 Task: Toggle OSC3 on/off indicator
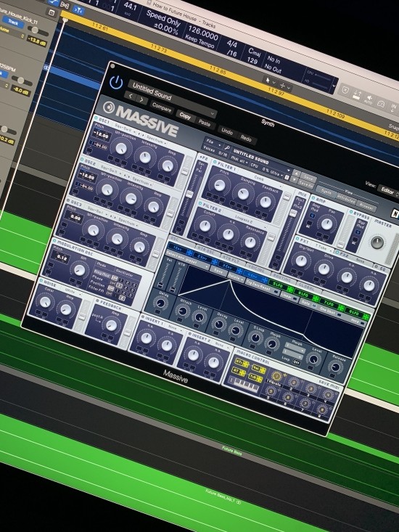[68, 200]
